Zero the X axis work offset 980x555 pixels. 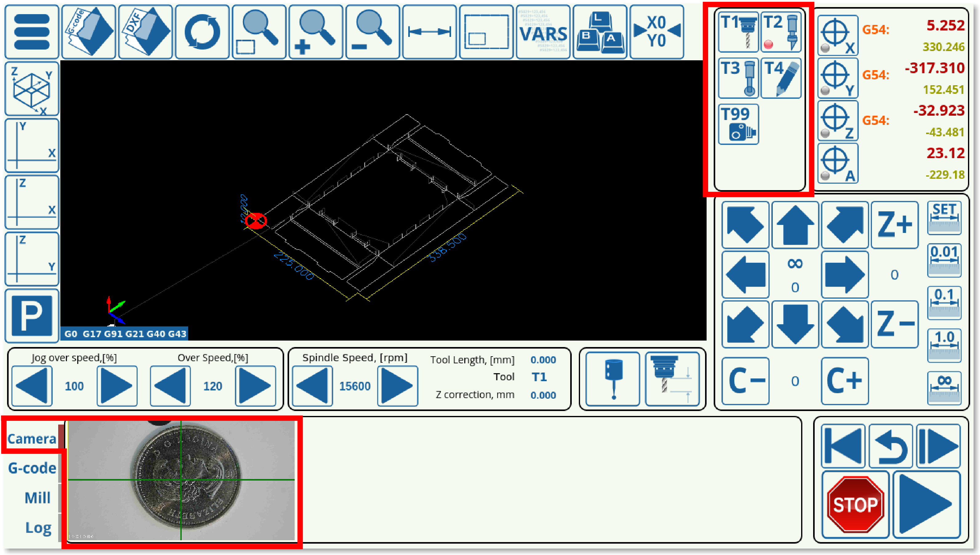tap(837, 35)
